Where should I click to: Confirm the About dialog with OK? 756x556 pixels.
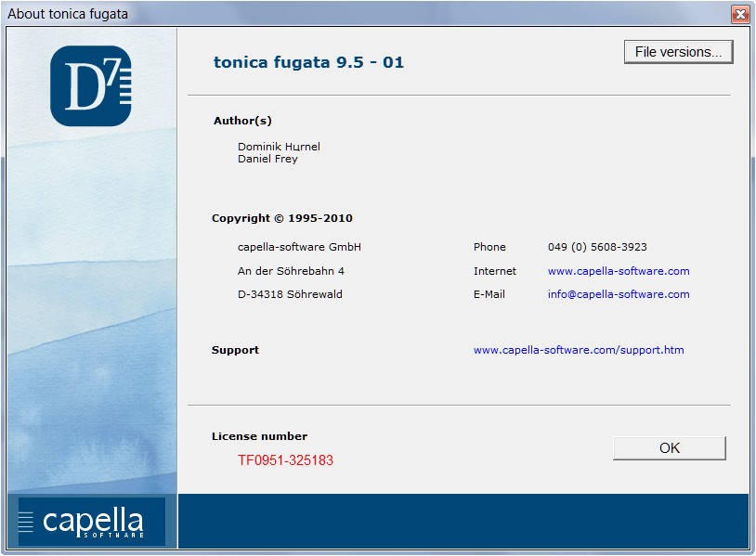(x=670, y=448)
